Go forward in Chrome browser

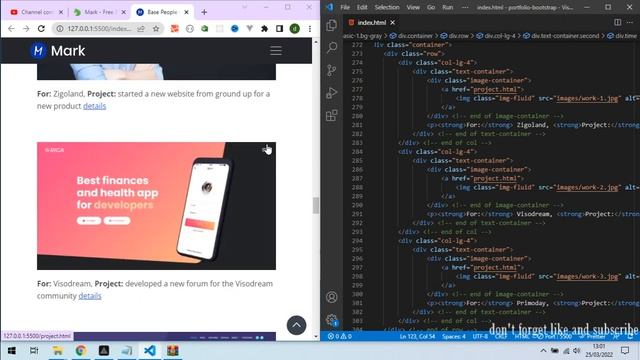pos(26,29)
